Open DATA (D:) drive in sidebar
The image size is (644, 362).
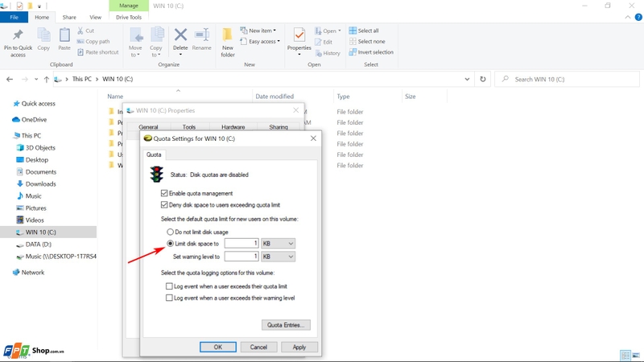pos(34,245)
